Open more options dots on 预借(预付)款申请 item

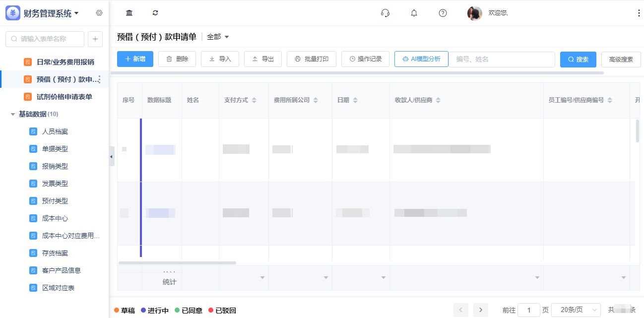[x=99, y=79]
